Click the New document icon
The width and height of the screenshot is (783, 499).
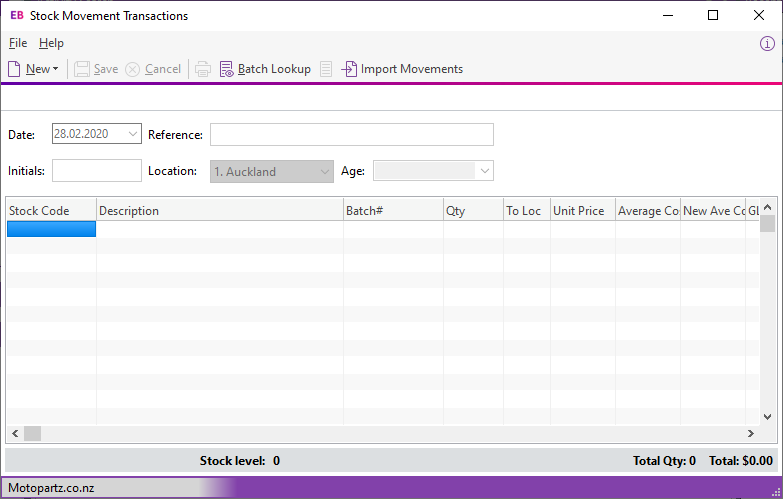(x=14, y=69)
